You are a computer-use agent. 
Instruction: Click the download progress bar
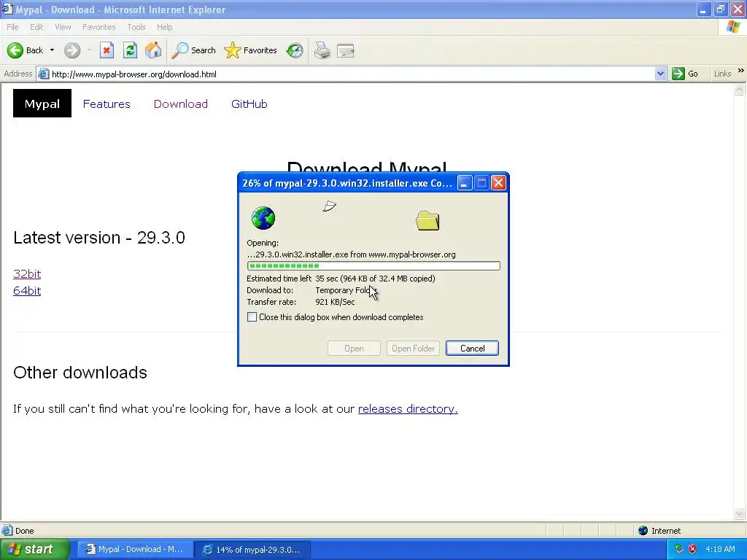coord(373,265)
